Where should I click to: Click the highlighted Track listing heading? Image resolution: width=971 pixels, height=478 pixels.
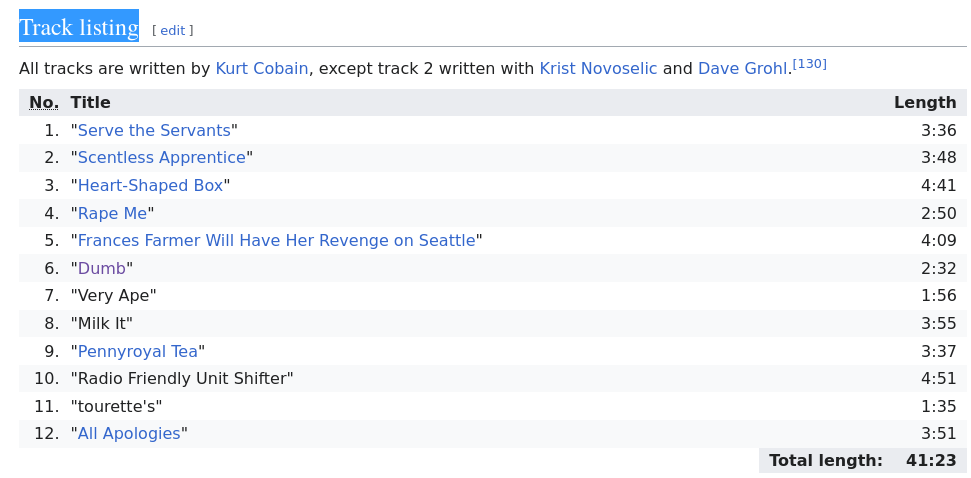pyautogui.click(x=79, y=27)
